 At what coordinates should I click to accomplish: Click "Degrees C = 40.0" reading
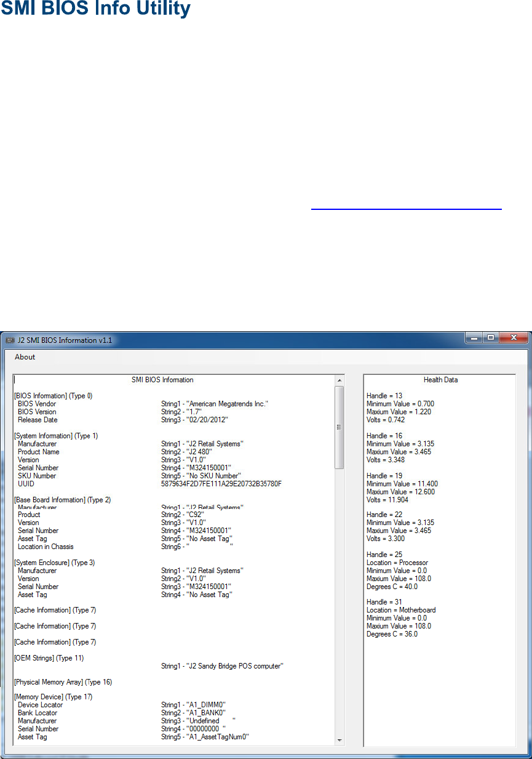[392, 587]
